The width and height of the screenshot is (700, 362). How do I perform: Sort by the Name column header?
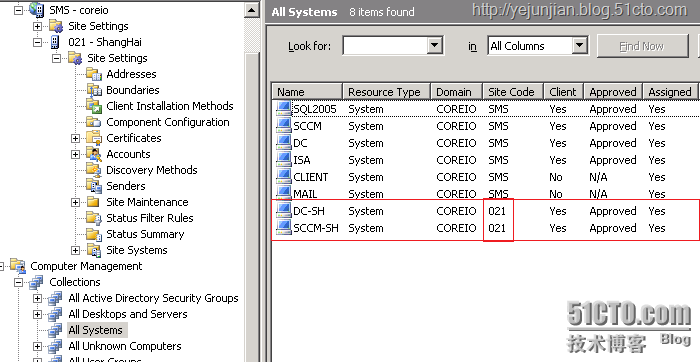307,92
